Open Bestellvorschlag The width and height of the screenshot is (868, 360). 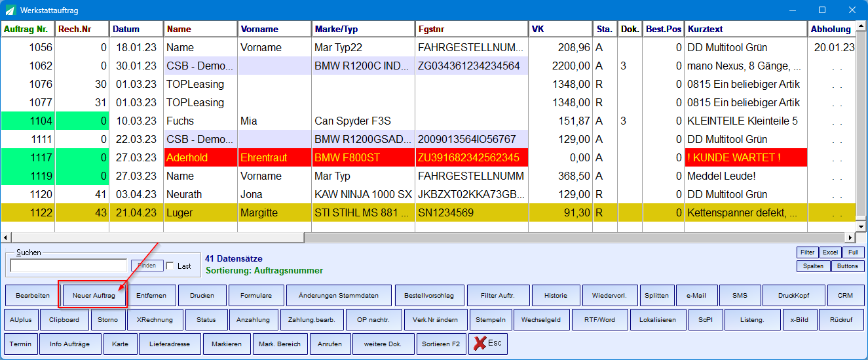click(429, 296)
